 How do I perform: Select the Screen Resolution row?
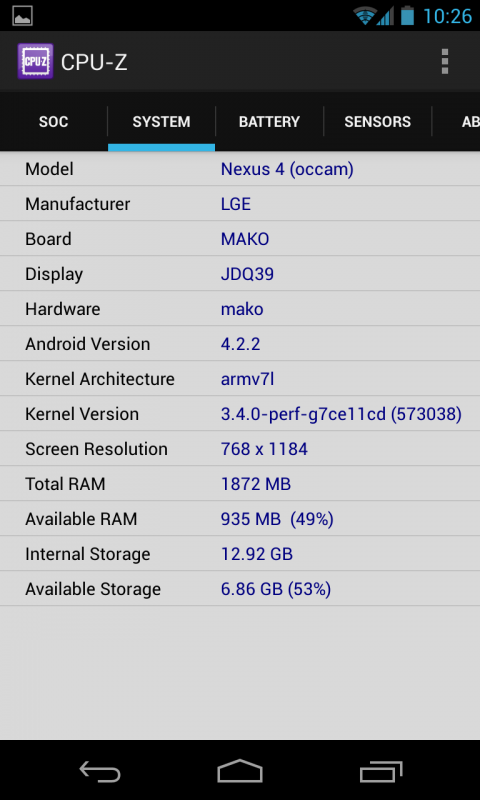tap(240, 449)
